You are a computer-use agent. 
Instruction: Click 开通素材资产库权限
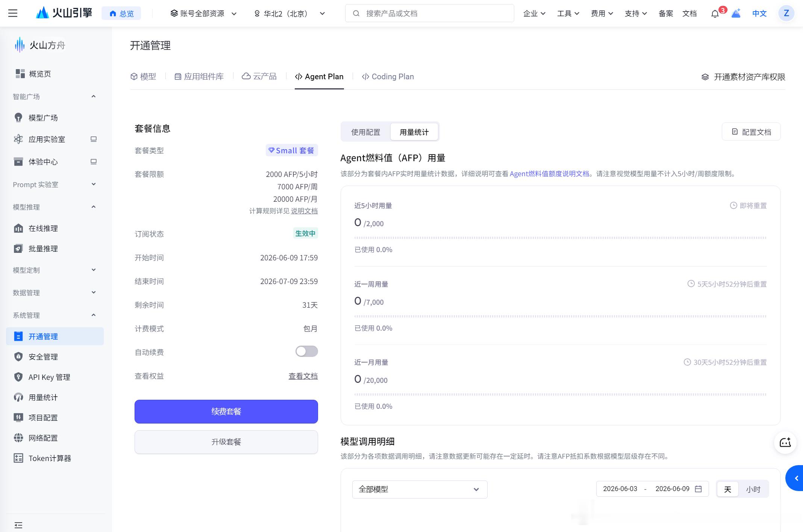743,77
